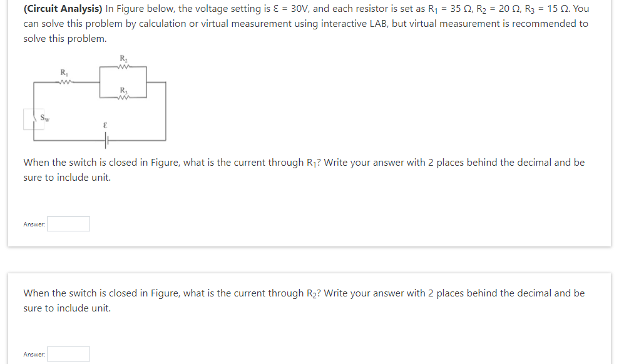Click the small box surrounding the switch Sw
This screenshot has width=619, height=364.
coord(34,119)
